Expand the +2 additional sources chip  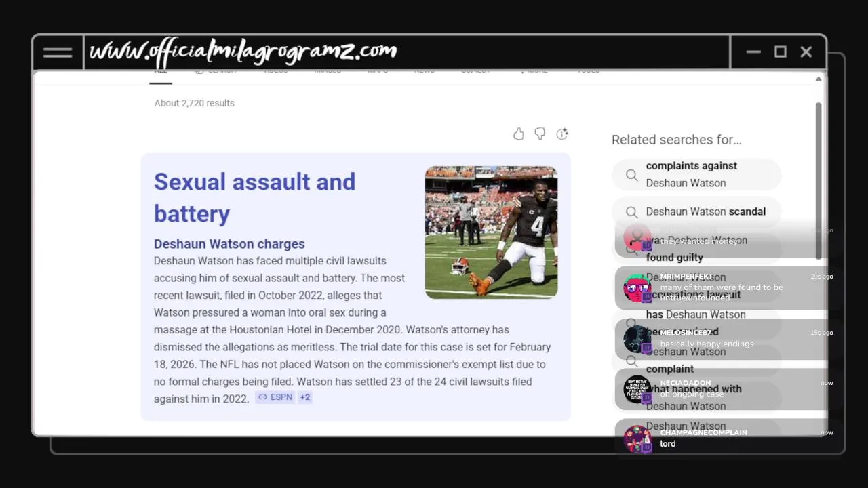pos(305,397)
